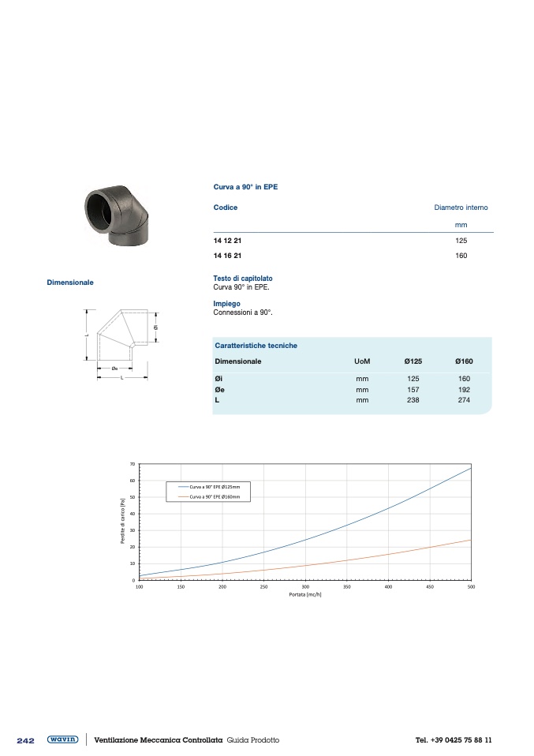This screenshot has width=534, height=756.
Task: Click the 'Diametro interno' column header
Action: (461, 208)
